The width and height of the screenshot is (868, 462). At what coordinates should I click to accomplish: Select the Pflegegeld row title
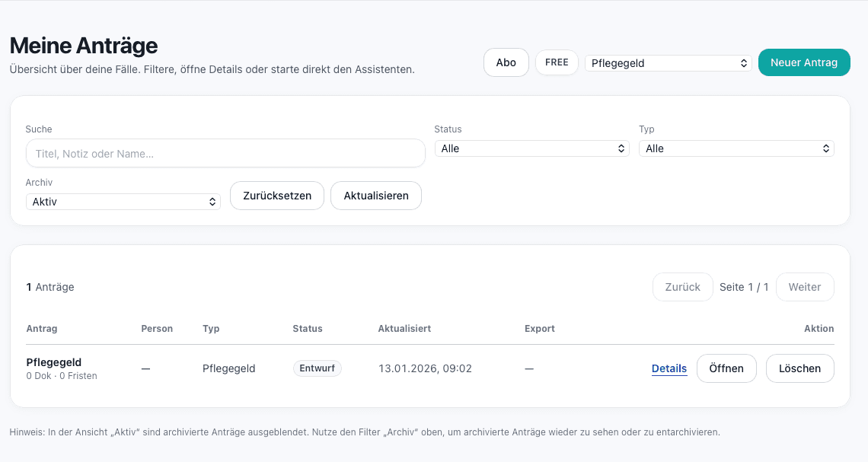point(53,362)
